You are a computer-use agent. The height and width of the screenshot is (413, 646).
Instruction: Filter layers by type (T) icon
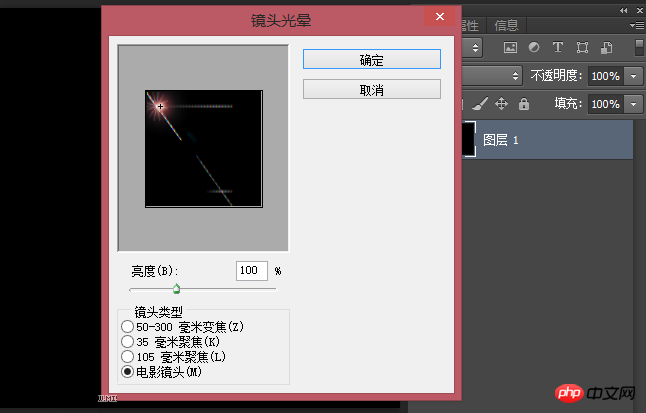click(557, 47)
